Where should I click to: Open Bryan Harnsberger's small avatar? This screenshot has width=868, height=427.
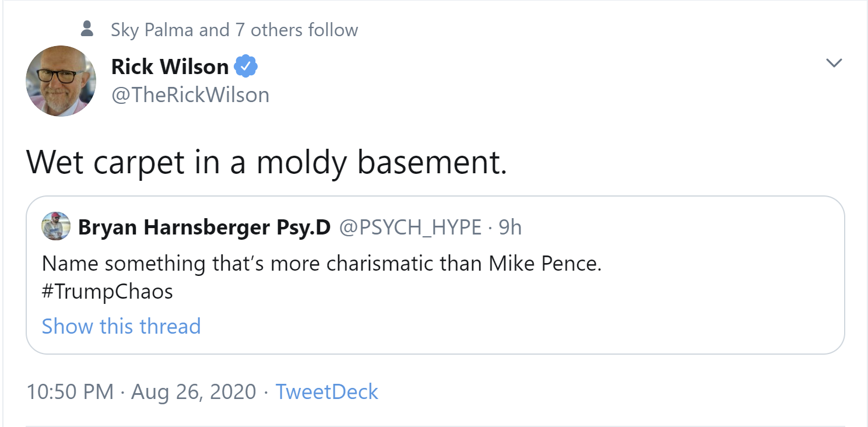[56, 226]
